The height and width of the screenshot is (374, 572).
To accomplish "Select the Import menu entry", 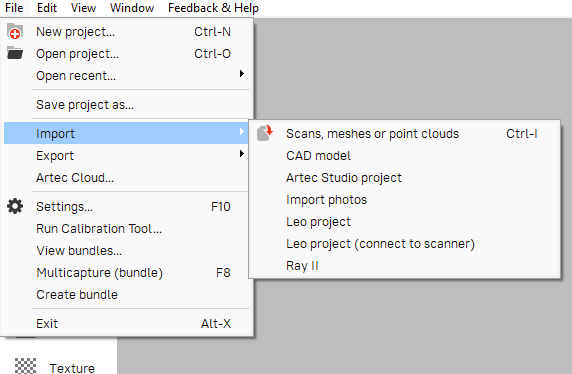I will pos(127,133).
